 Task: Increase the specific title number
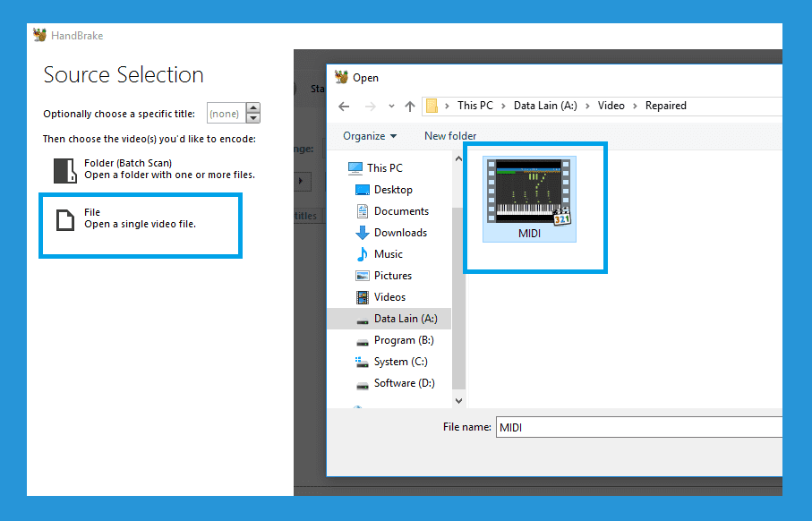[x=252, y=108]
